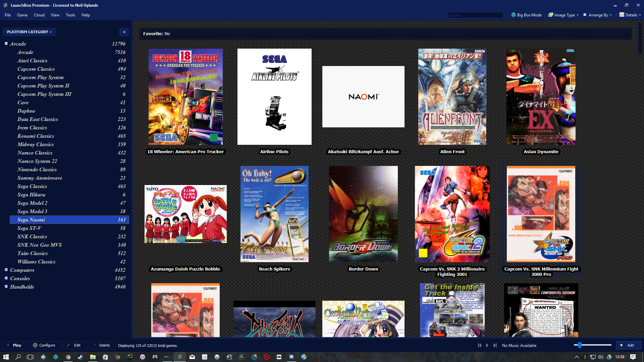Screen dimensions: 644x362
Task: Click the Edit button
Action: (75, 345)
